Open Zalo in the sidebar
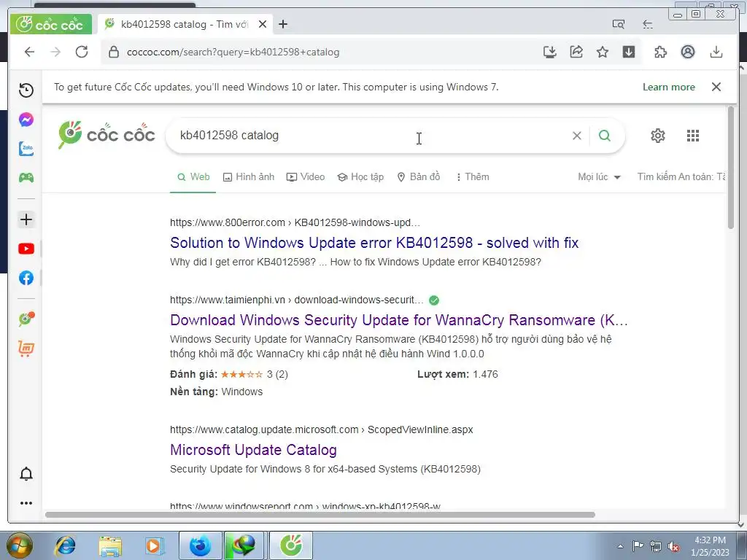 26,149
